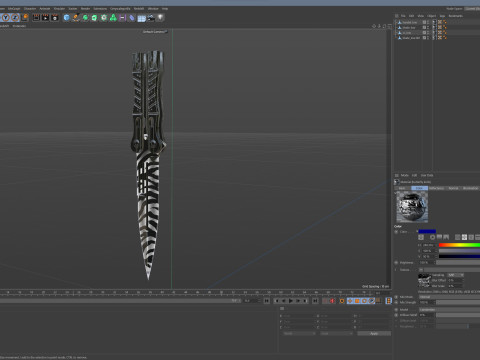Open the Fields palette icon

click(132, 18)
